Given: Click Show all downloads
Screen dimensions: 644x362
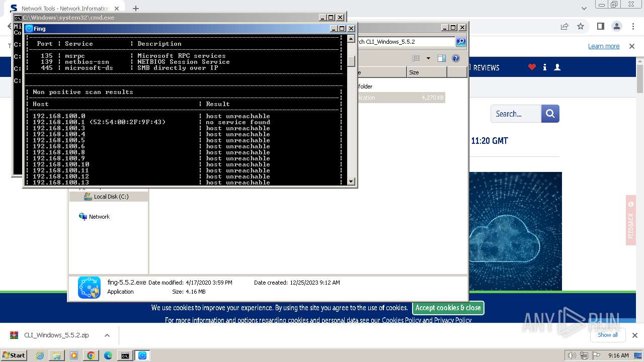Looking at the screenshot, I should pos(607,335).
